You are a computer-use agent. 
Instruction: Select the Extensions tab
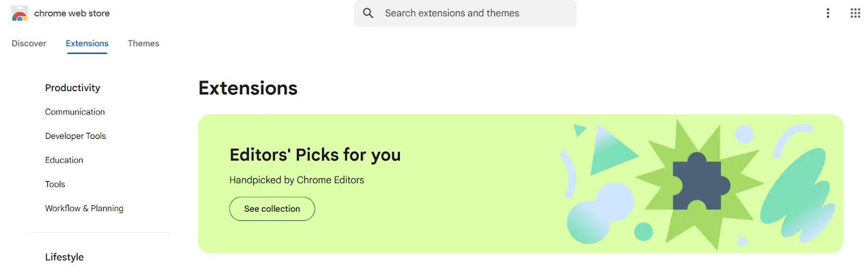pos(87,43)
